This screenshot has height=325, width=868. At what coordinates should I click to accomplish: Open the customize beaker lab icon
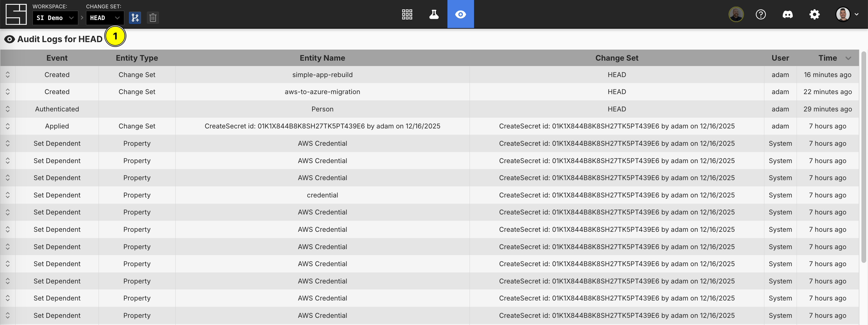click(434, 14)
